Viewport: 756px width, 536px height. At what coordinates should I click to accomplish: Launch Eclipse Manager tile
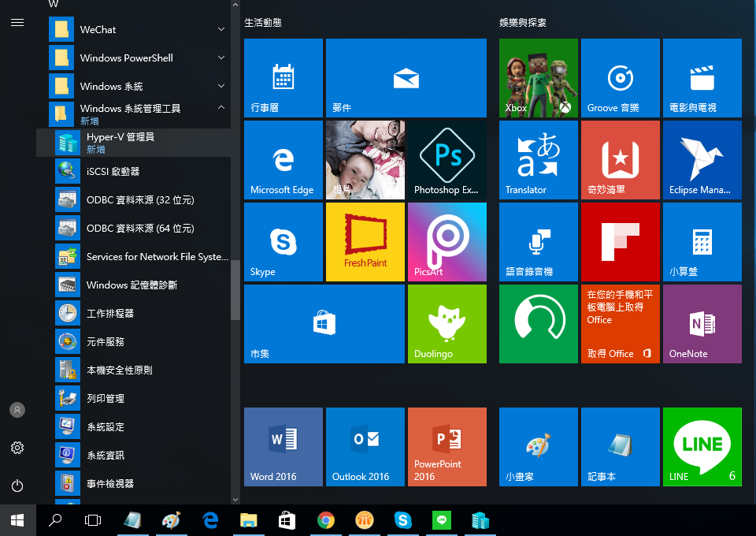click(702, 160)
